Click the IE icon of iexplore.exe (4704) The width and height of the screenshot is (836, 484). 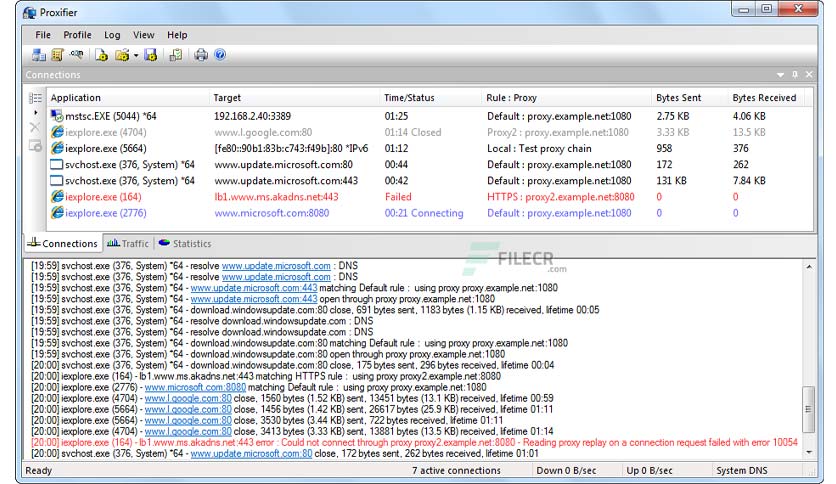[57, 132]
